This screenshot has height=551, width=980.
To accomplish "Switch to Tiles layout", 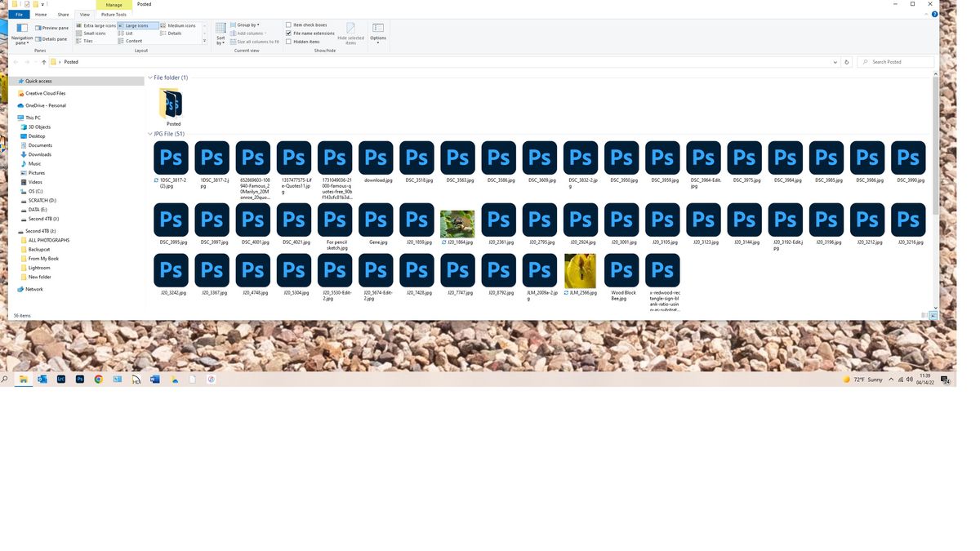I will click(x=85, y=41).
